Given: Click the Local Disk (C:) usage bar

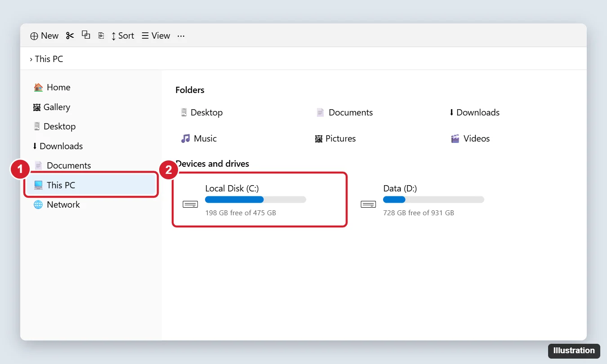Looking at the screenshot, I should tap(255, 200).
